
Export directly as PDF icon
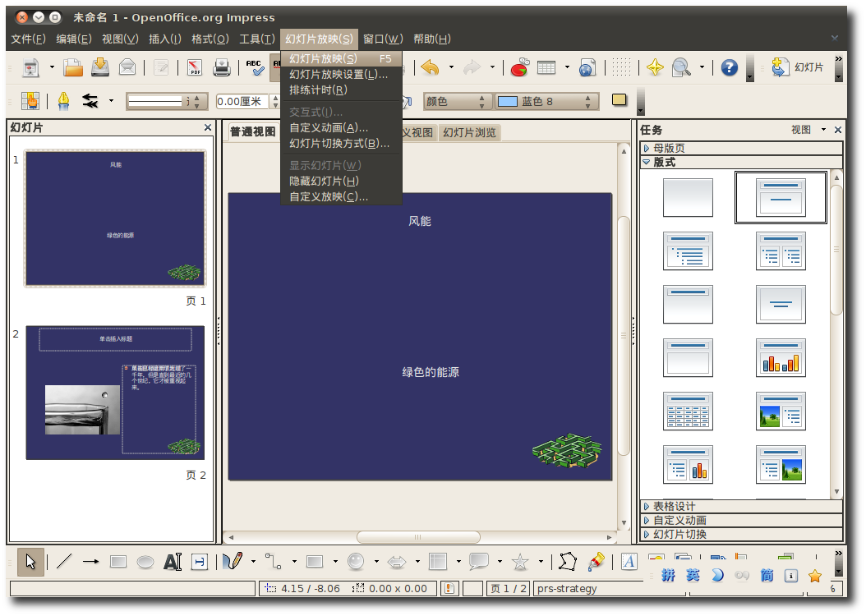[195, 68]
